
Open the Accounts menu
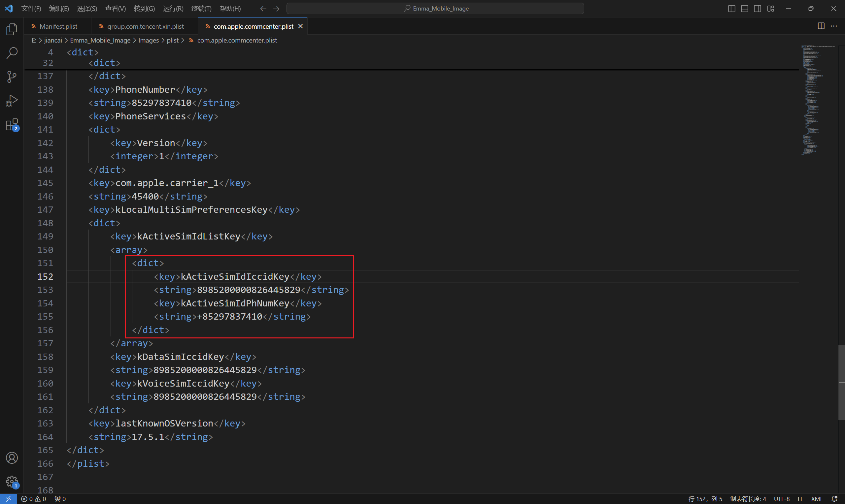(12, 458)
